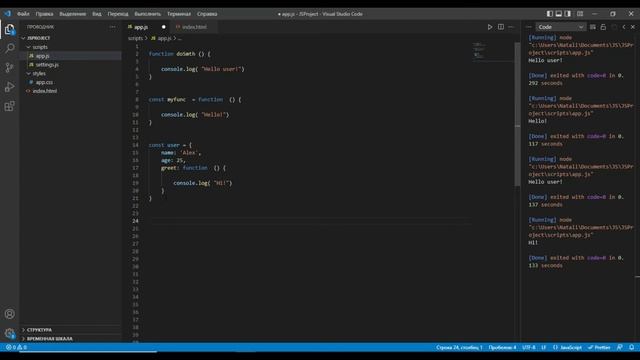The image size is (640, 360).
Task: Click the VS Code logo icon in the title bar
Action: pos(7,13)
